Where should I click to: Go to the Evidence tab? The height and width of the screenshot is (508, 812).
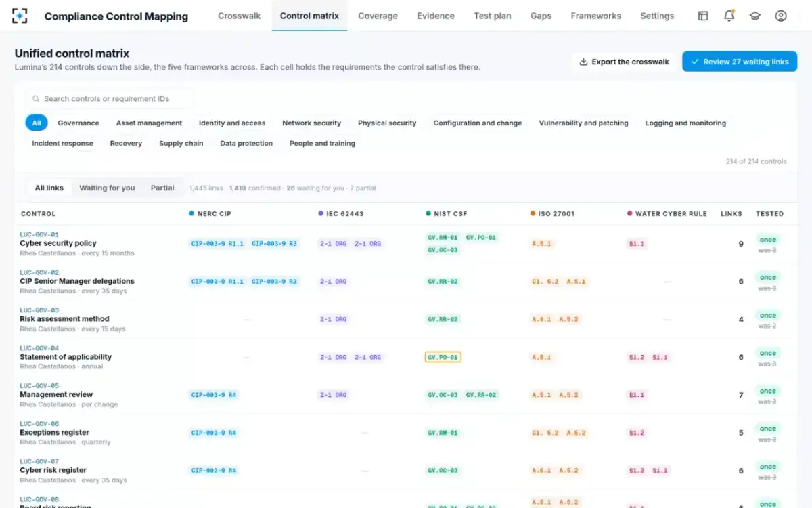point(436,16)
